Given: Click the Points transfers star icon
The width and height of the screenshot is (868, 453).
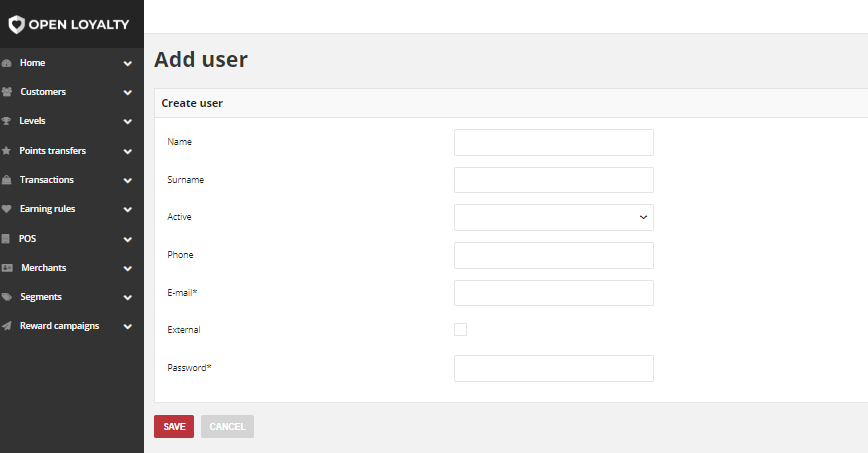Looking at the screenshot, I should (x=7, y=151).
